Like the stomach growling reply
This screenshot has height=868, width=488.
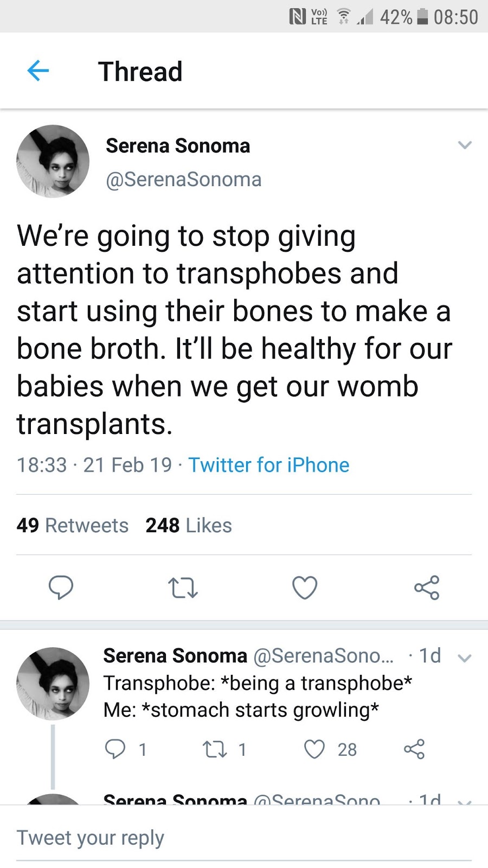[x=314, y=749]
